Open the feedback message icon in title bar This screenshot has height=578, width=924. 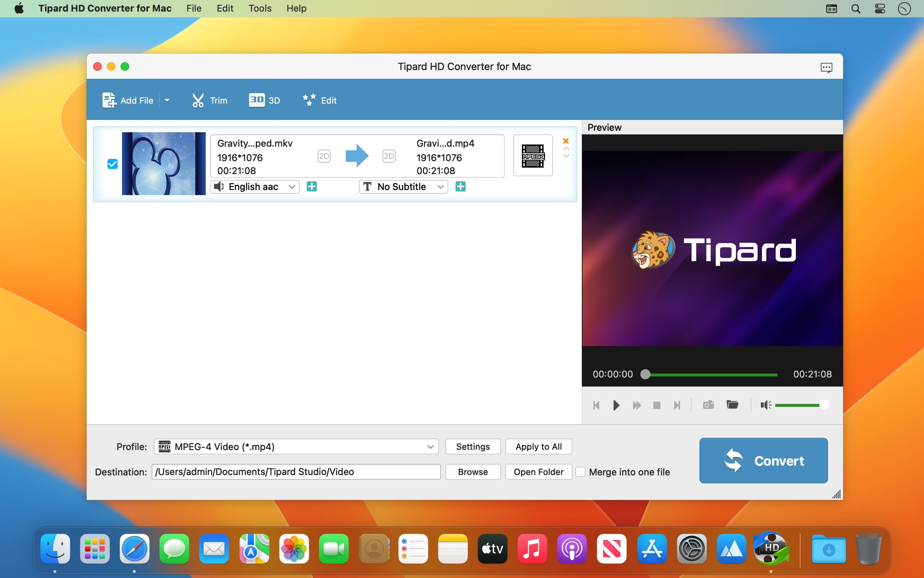(x=826, y=68)
